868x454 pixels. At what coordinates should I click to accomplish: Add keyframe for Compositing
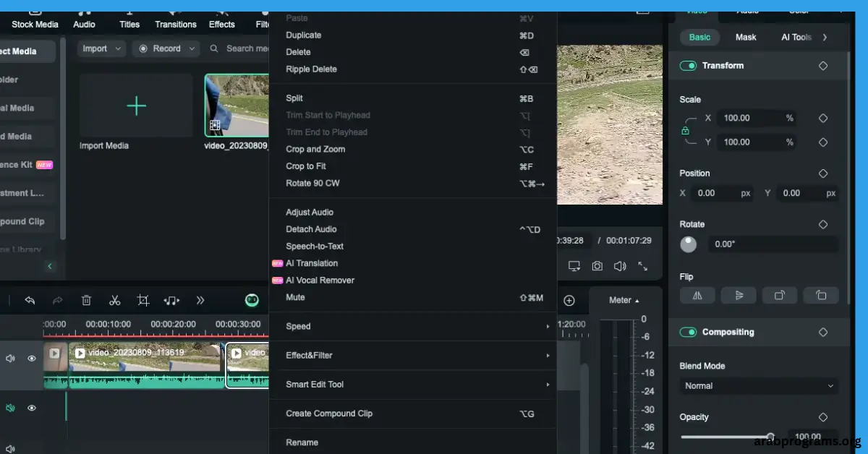pos(823,333)
